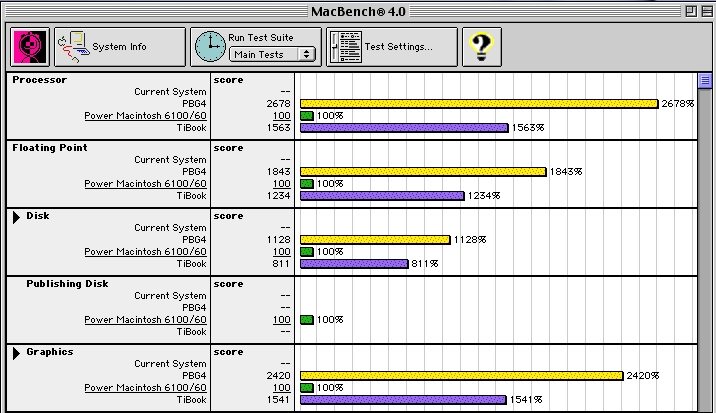
Task: Click the vertical scrollbar thumb
Action: 705,81
